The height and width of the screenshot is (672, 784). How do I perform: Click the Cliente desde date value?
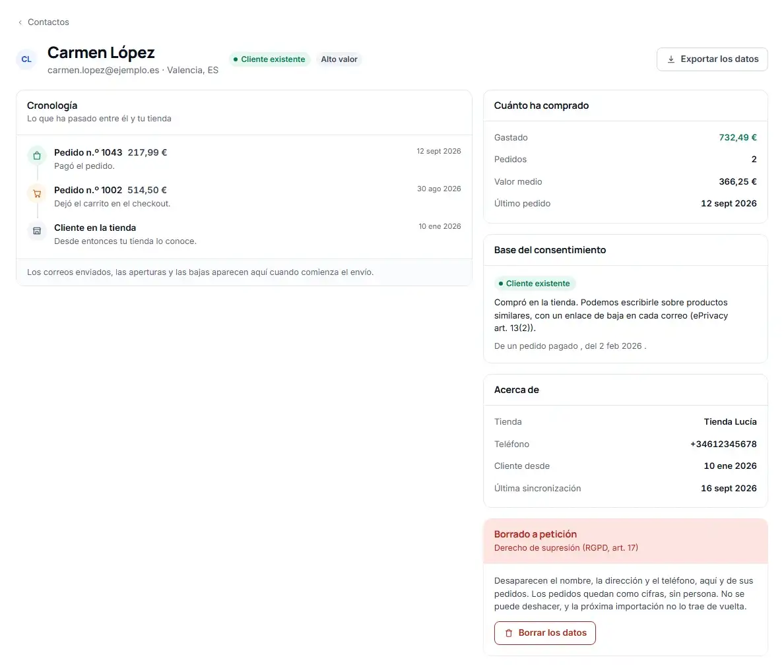coord(730,466)
